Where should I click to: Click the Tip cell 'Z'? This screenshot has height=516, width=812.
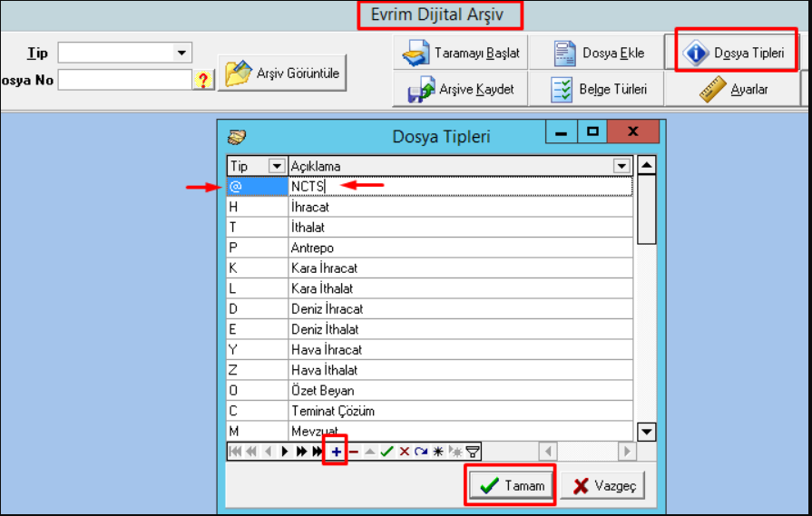258,370
